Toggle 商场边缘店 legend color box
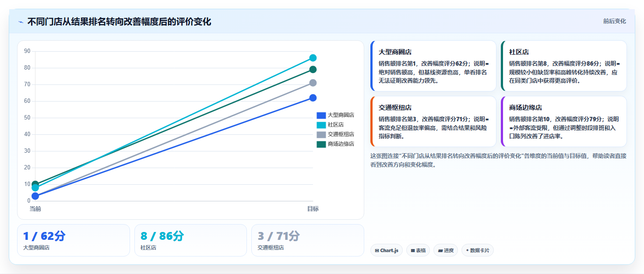This screenshot has height=274, width=644. [x=321, y=144]
